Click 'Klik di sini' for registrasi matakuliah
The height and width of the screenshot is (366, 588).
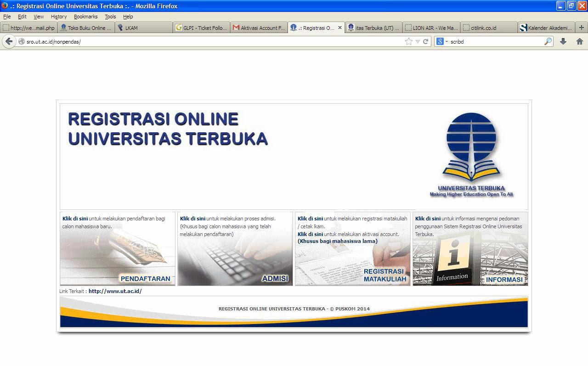(310, 219)
